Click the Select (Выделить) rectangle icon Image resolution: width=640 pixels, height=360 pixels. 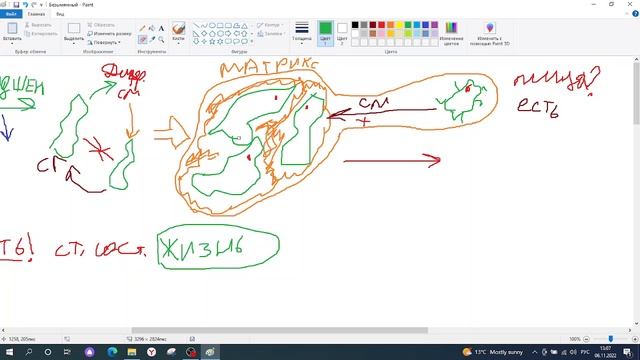[x=74, y=29]
